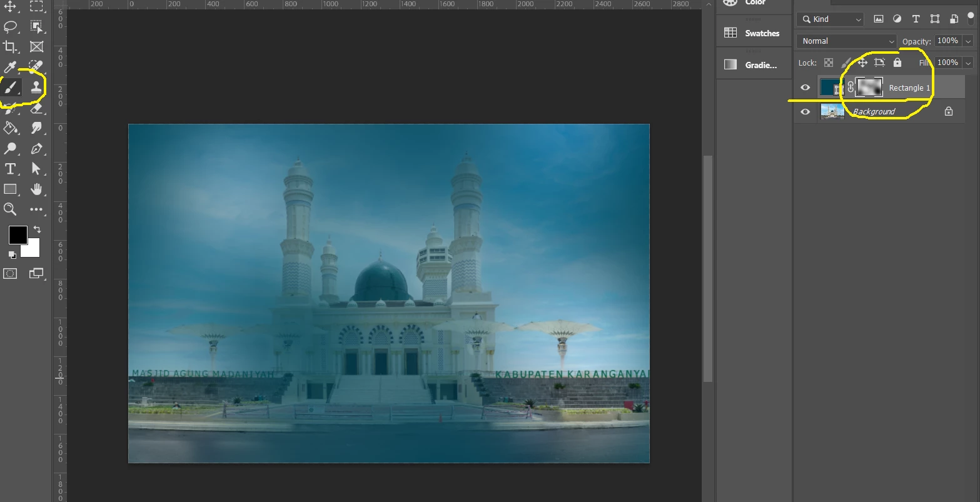
Task: Toggle lock image pixels brush icon
Action: (x=846, y=63)
